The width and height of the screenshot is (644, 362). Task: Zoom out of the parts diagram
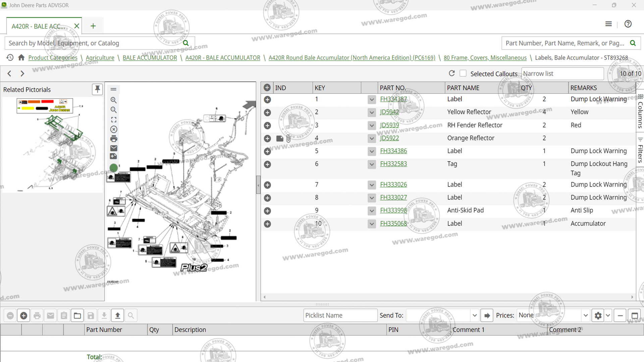[113, 110]
